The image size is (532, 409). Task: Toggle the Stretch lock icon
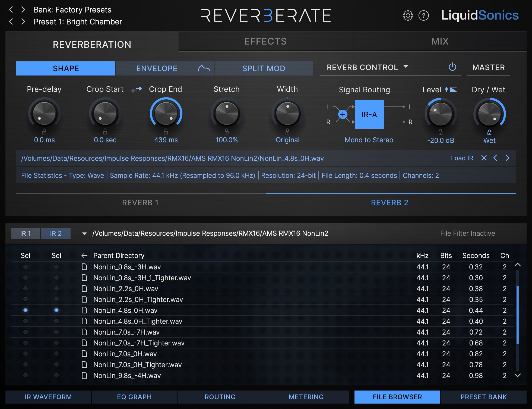click(227, 132)
